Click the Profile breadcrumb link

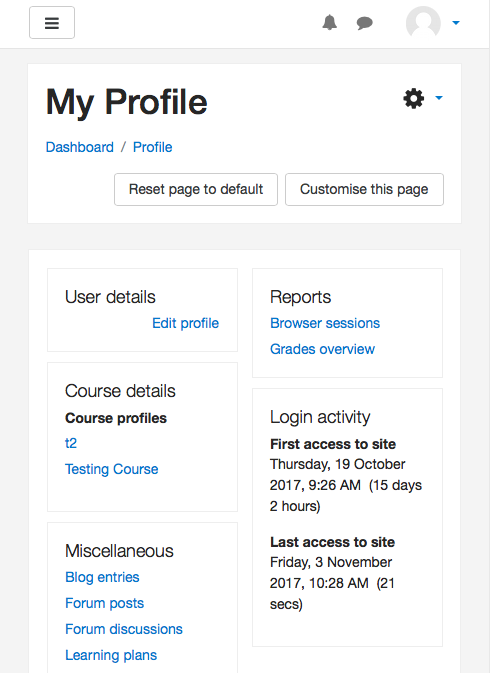[152, 147]
